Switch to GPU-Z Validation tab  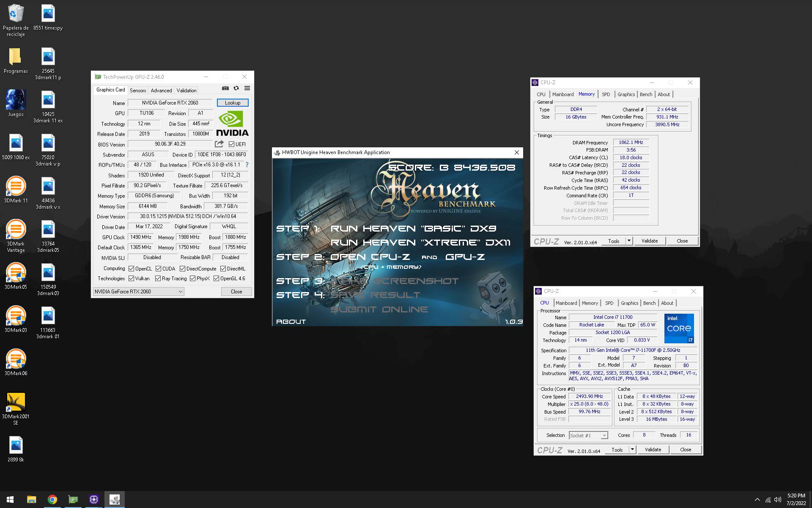187,90
